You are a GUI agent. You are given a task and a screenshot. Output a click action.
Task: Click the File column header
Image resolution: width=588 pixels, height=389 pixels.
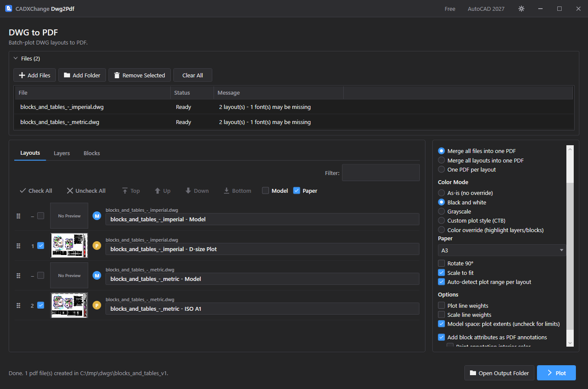tap(93, 92)
